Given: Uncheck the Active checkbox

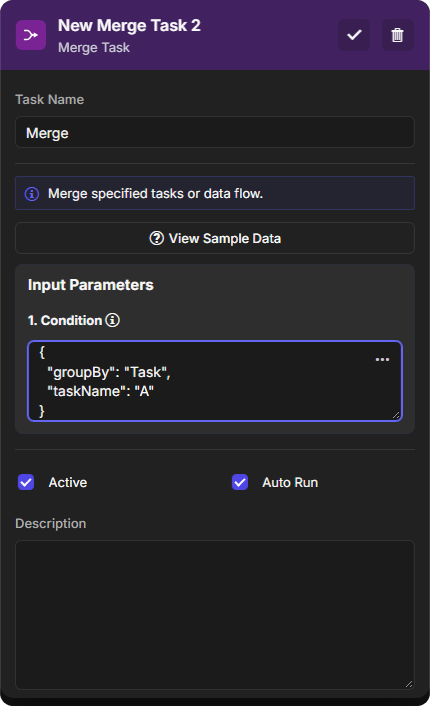Looking at the screenshot, I should click(x=26, y=482).
